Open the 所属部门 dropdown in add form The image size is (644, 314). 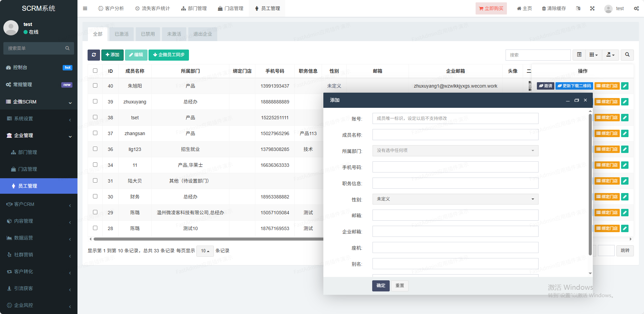pyautogui.click(x=455, y=151)
